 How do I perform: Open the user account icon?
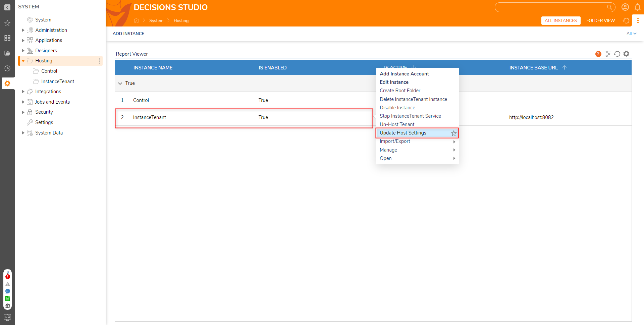pos(625,7)
